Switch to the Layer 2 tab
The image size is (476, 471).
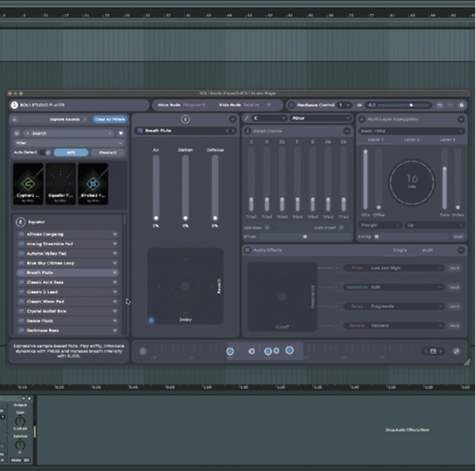coord(412,140)
